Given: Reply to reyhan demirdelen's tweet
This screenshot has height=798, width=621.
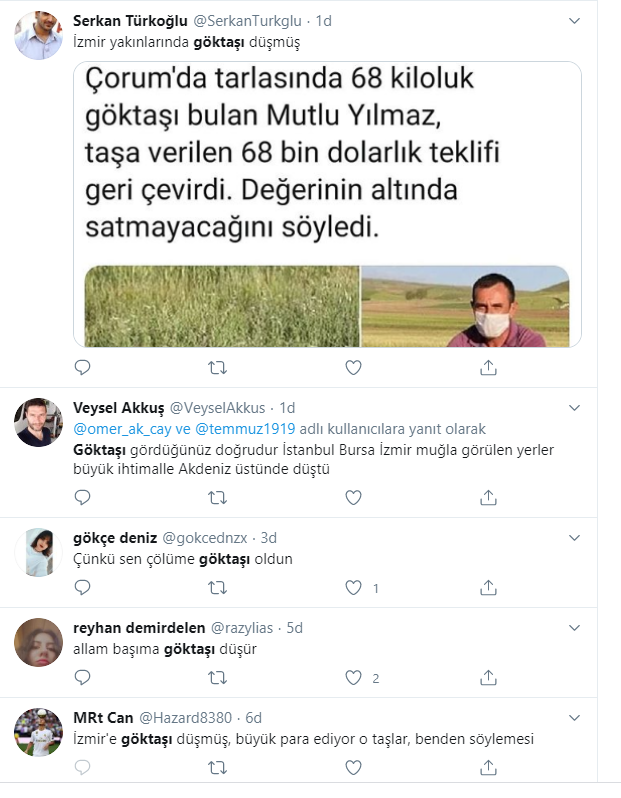Looking at the screenshot, I should click(x=82, y=678).
